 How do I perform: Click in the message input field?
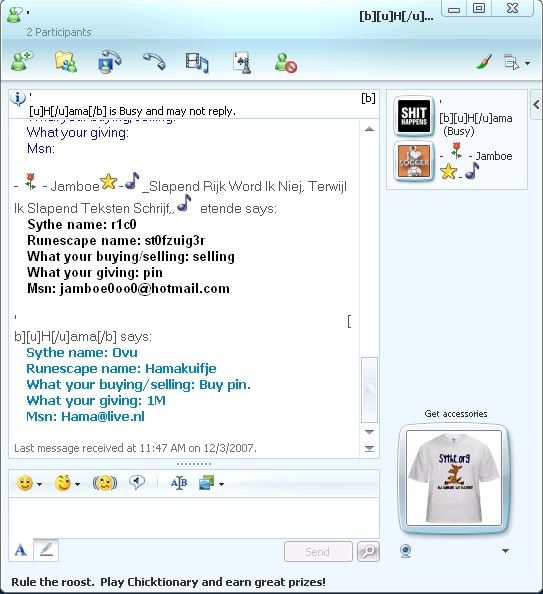(194, 517)
